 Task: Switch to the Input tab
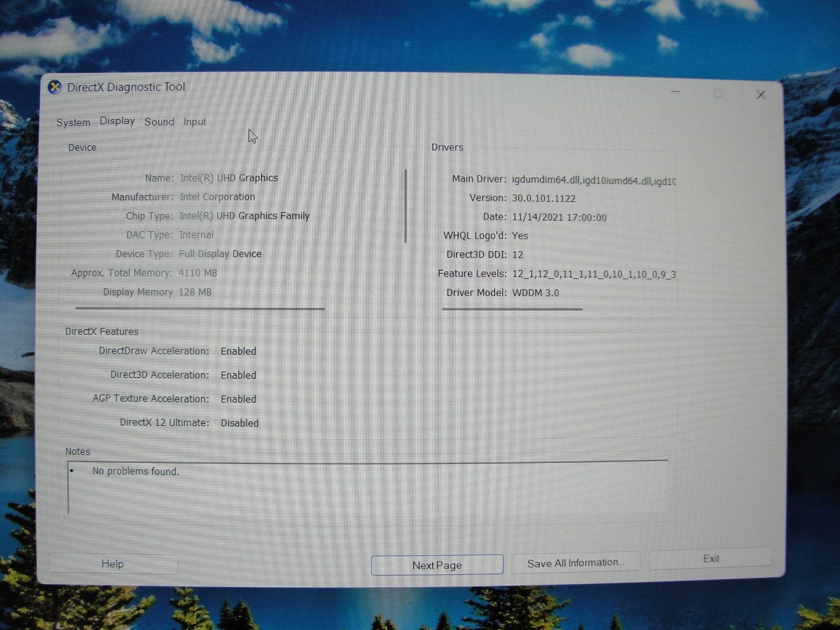click(194, 121)
